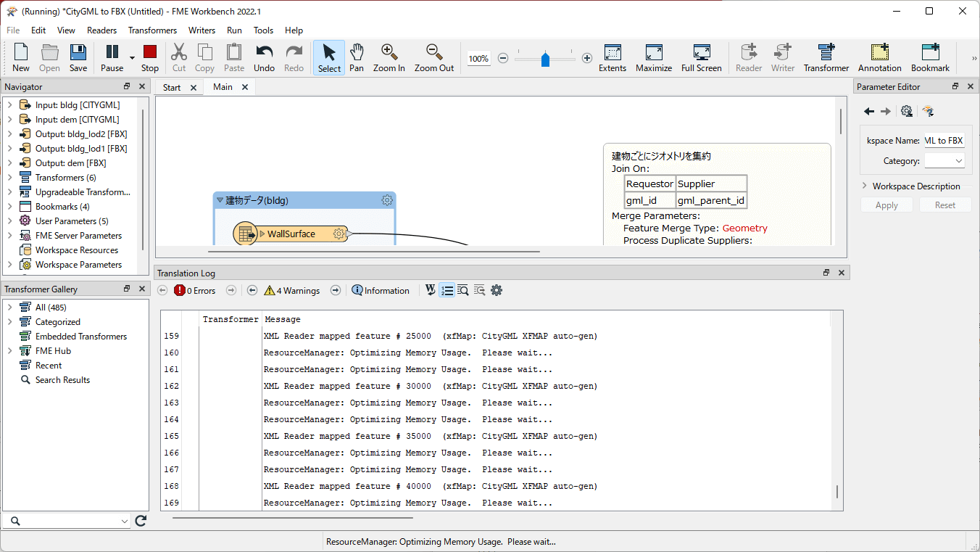Image resolution: width=980 pixels, height=552 pixels.
Task: Stop the running translation
Action: coord(150,58)
